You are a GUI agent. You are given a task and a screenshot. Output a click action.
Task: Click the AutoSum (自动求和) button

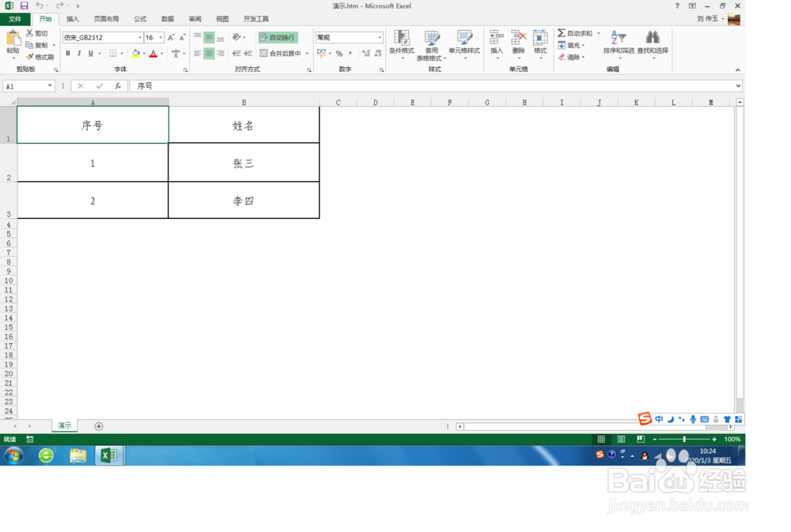[x=575, y=33]
